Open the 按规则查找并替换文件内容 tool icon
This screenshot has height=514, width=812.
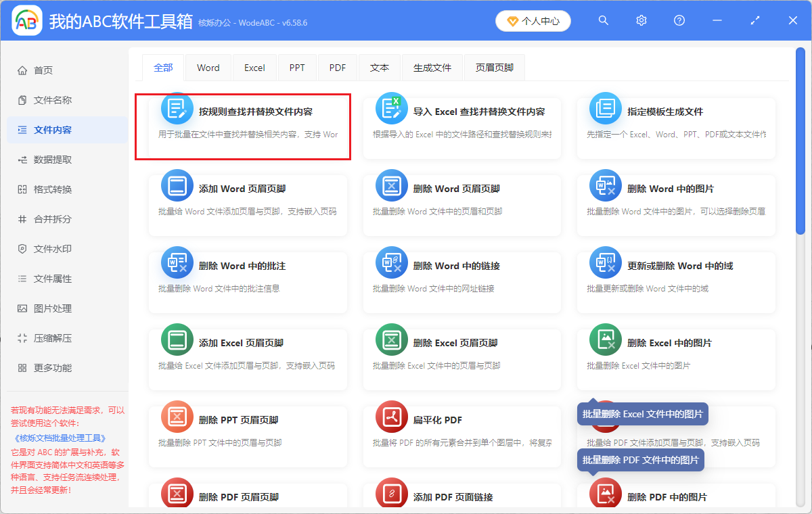click(x=177, y=108)
